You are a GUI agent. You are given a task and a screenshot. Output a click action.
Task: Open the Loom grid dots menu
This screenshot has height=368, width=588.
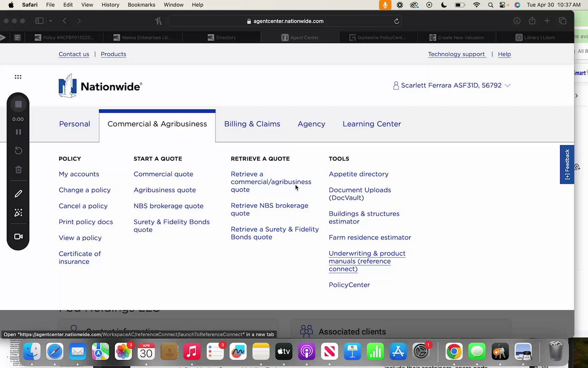coord(18,77)
